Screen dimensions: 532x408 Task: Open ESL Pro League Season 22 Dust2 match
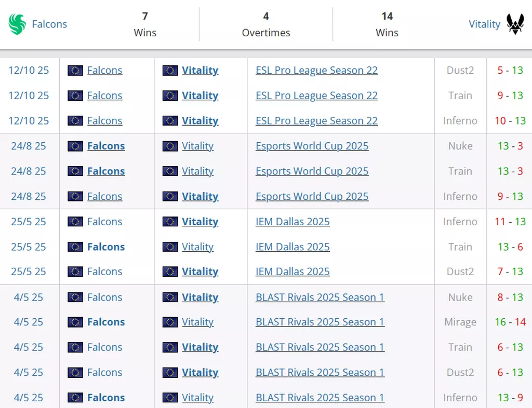[x=316, y=71]
